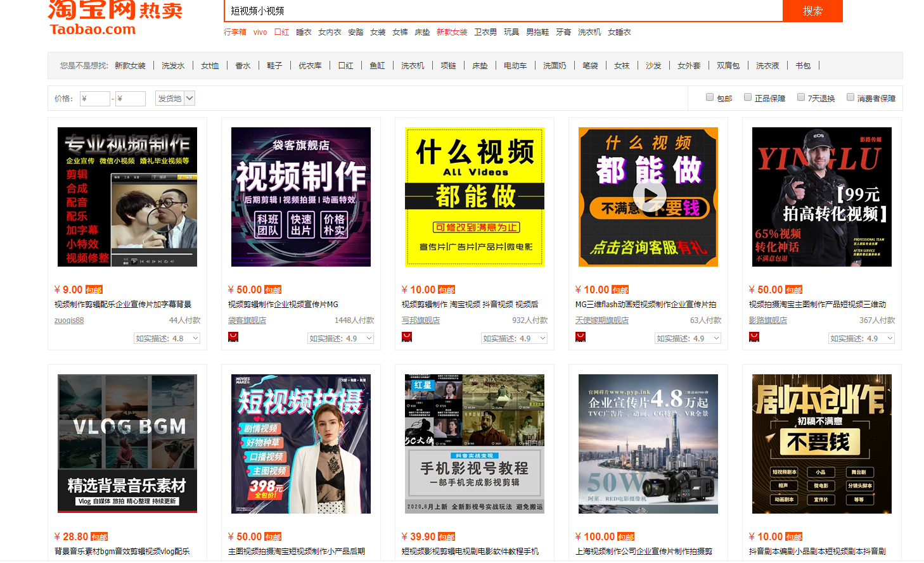Toggle the 消费者保障 checkbox
Screen dimensions: 924x563
tap(850, 98)
